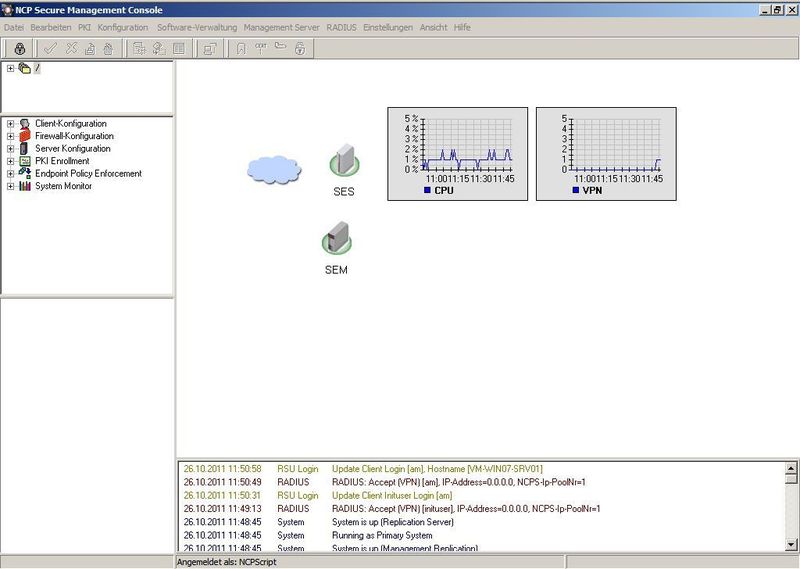Select 'System is up (Replication Server)' entry
This screenshot has height=569, width=800.
[481, 522]
